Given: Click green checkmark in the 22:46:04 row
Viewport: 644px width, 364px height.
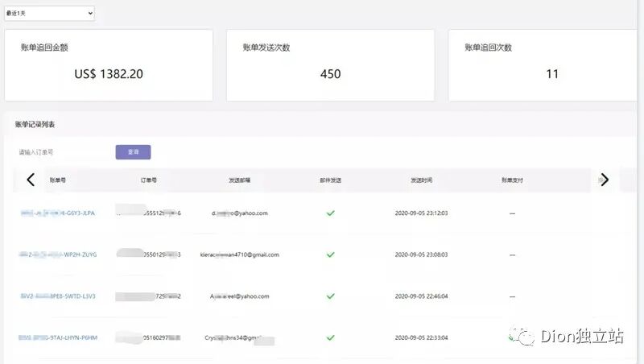Looking at the screenshot, I should click(330, 296).
